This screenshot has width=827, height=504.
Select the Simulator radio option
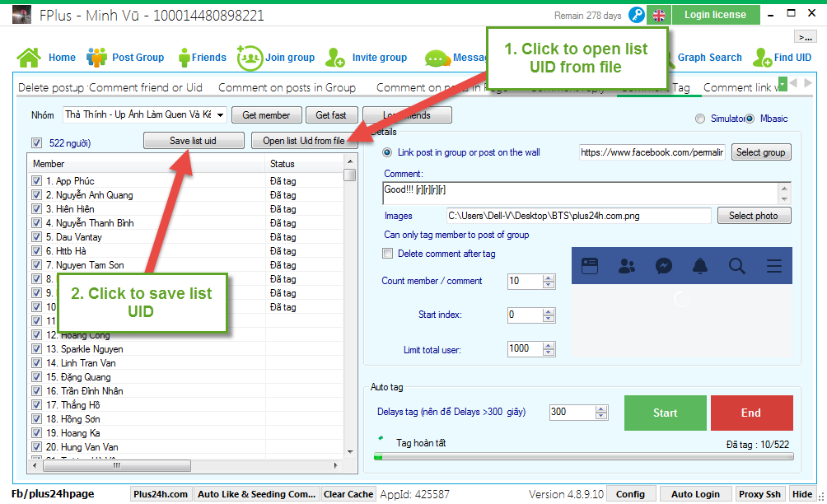(x=700, y=119)
